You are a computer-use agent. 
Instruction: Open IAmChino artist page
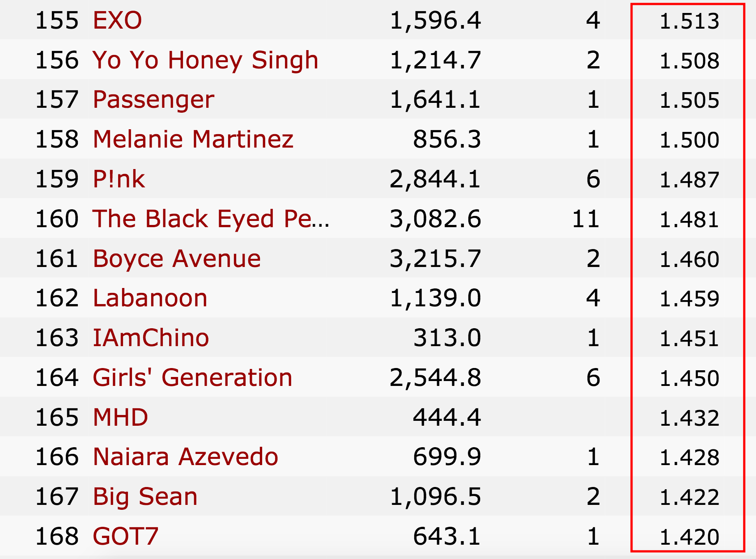pos(151,338)
